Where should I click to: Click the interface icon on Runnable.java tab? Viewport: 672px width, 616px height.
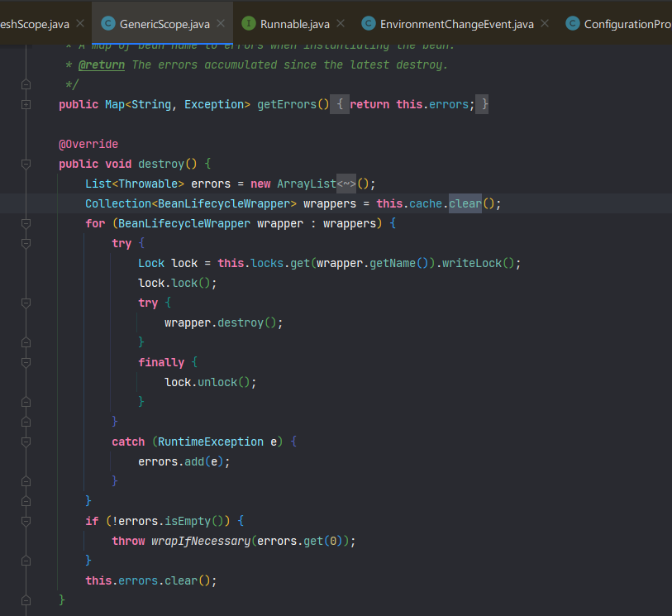coord(249,24)
